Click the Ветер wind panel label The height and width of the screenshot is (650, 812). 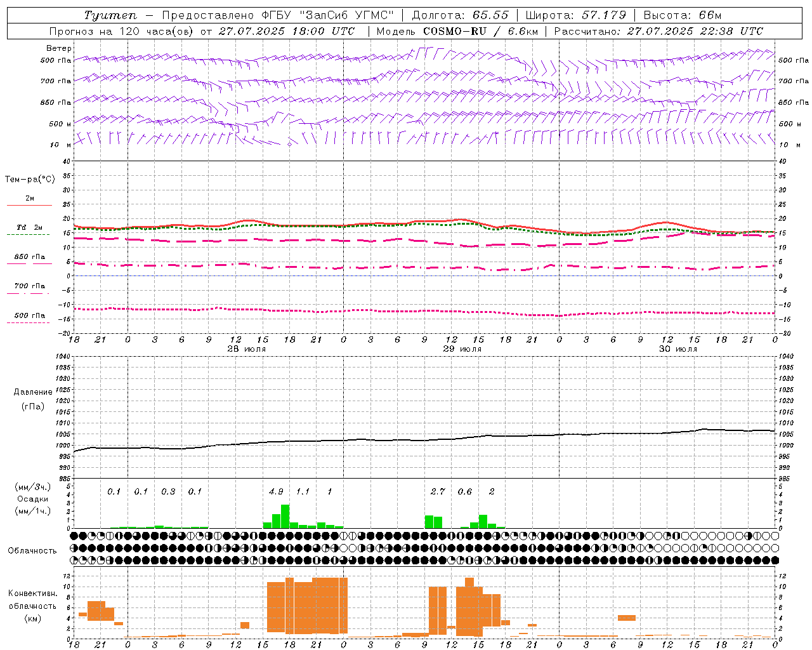[59, 48]
